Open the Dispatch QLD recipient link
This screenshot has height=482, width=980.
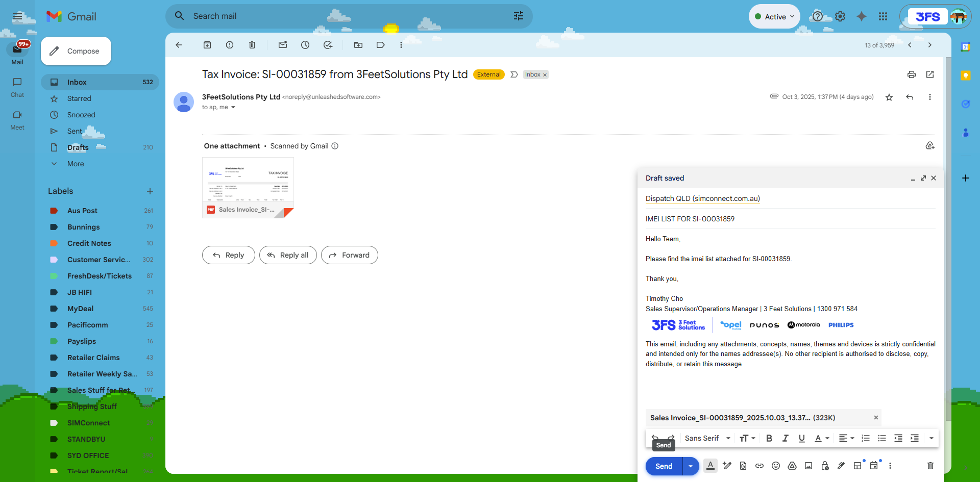(x=702, y=198)
